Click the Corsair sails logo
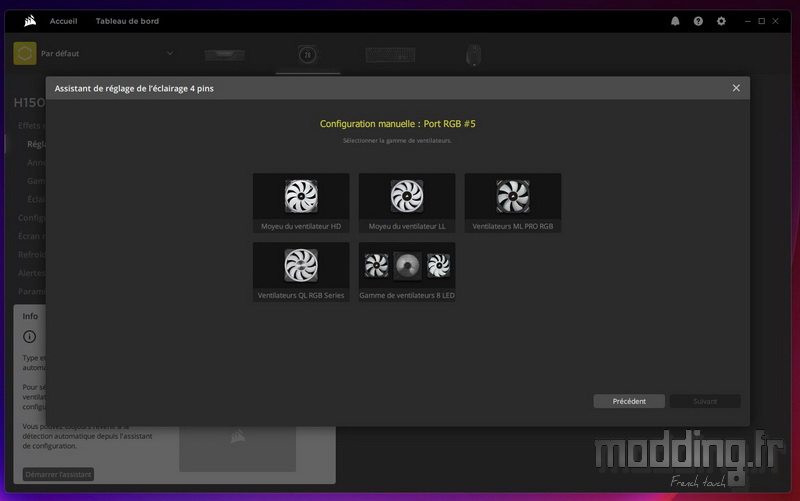The height and width of the screenshot is (501, 800). tap(30, 21)
